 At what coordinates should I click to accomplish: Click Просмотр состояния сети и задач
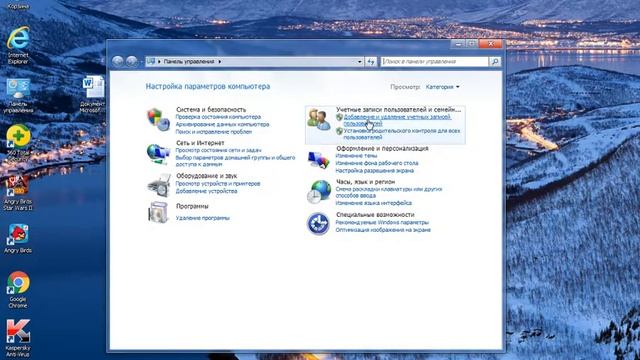pos(218,150)
